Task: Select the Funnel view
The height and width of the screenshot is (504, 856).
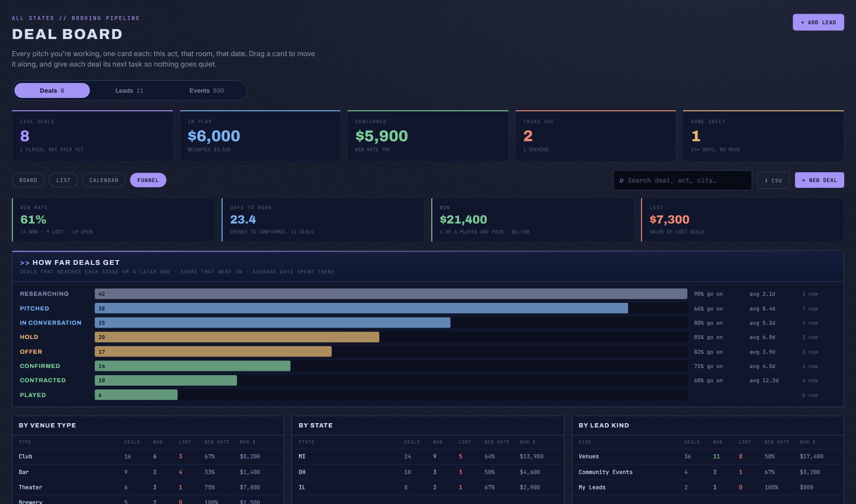Action: point(148,180)
